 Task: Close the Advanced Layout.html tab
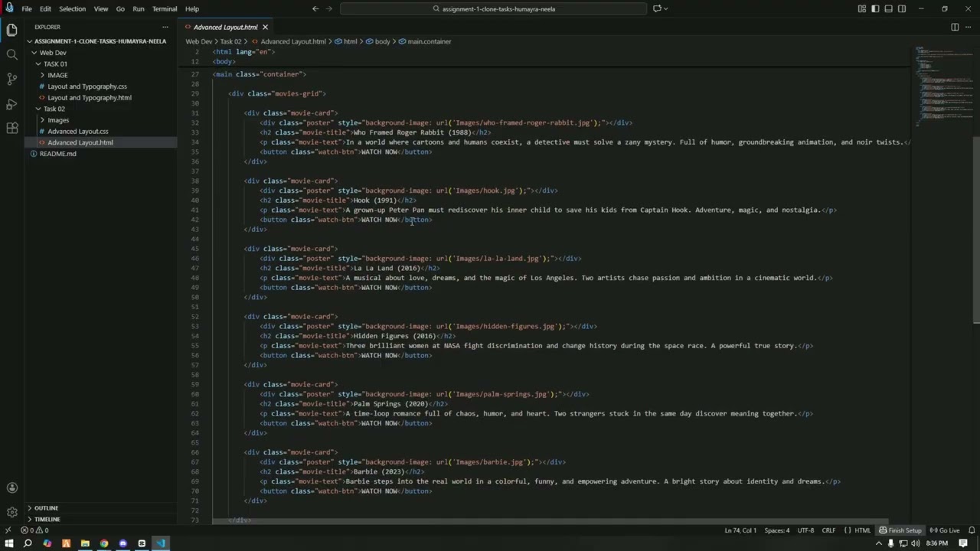point(265,27)
